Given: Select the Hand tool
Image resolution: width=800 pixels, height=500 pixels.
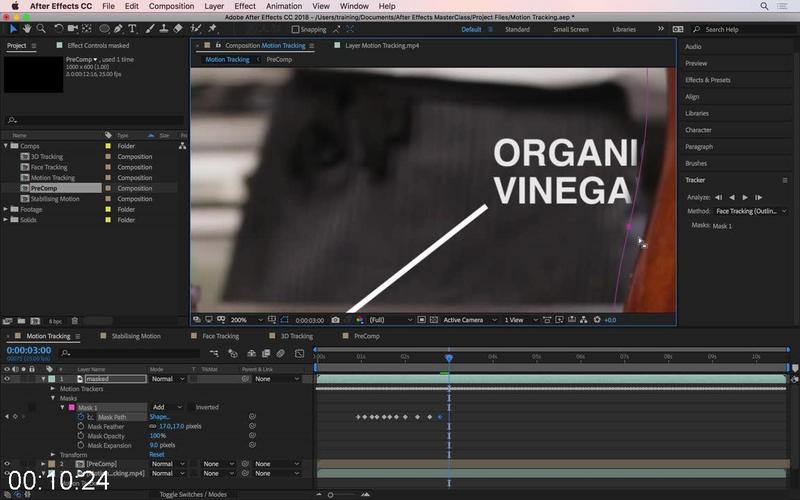Looking at the screenshot, I should 27,29.
